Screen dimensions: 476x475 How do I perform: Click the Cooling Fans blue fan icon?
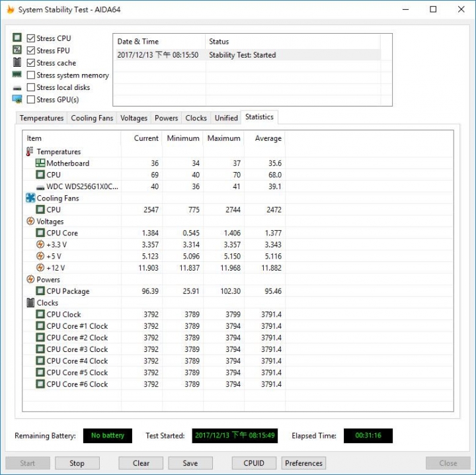(30, 198)
